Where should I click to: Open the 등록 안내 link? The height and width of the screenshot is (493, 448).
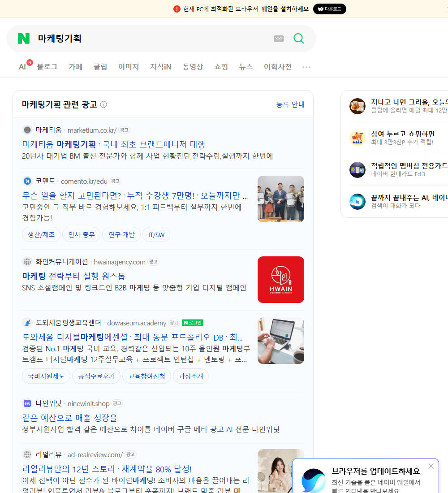point(290,104)
